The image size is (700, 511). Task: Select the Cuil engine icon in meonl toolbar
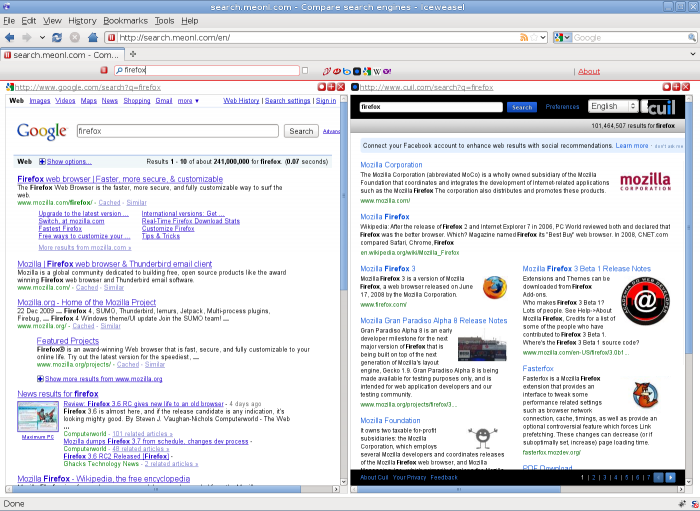coord(357,71)
